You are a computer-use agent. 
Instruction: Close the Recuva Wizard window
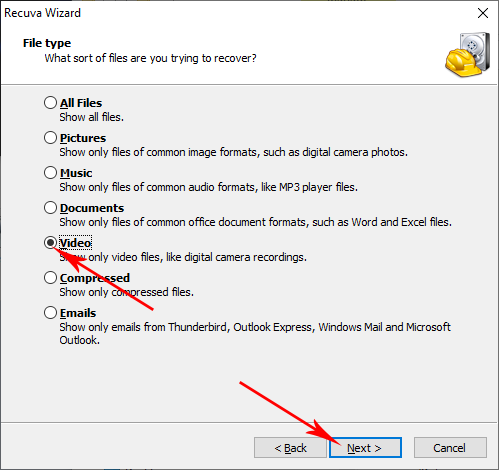tap(483, 13)
